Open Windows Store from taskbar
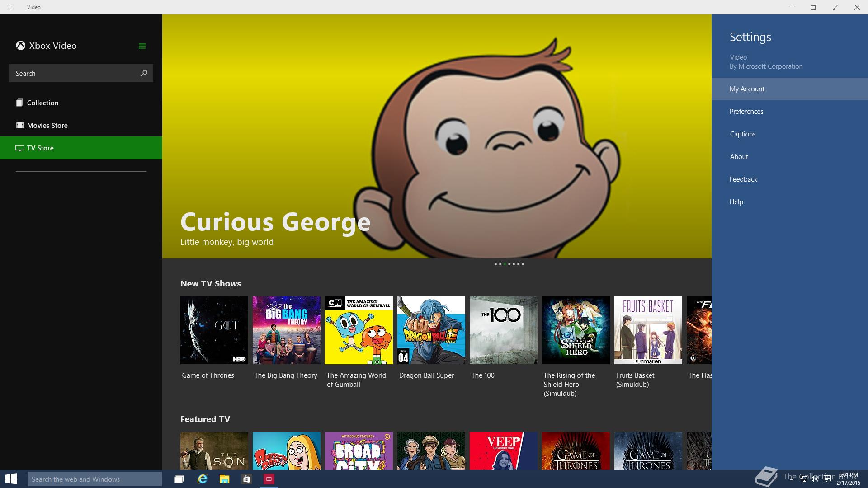The width and height of the screenshot is (868, 488). [x=246, y=479]
